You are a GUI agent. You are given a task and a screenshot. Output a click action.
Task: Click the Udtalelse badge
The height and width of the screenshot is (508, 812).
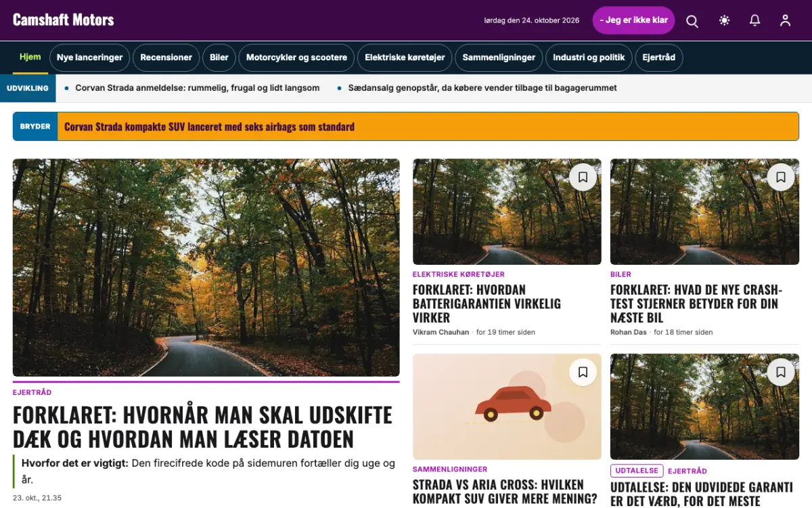tap(637, 471)
